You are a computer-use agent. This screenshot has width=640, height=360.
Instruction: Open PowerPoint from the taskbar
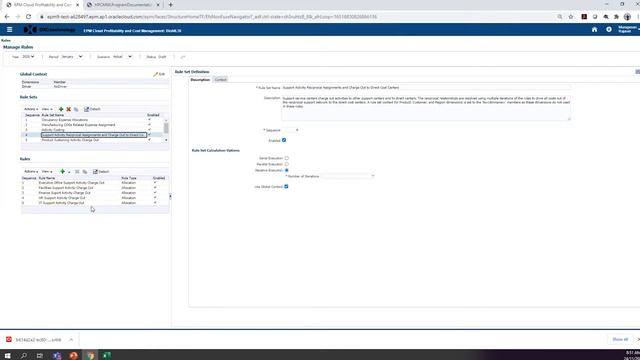pos(73,356)
